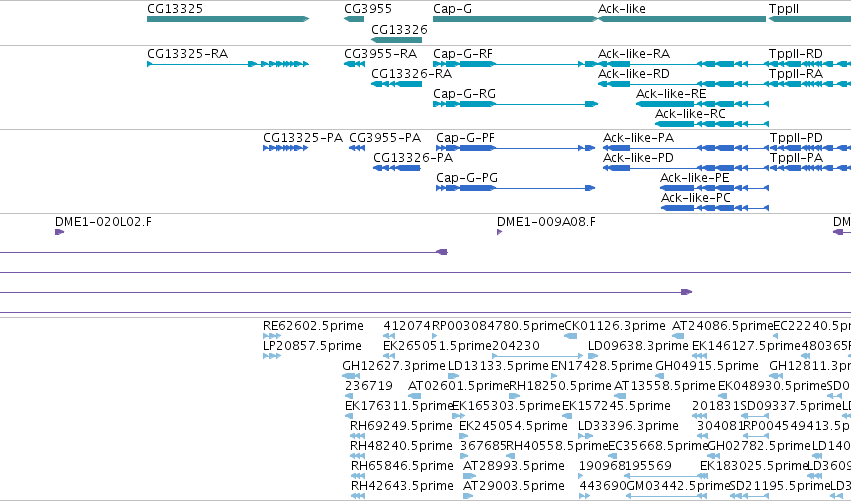
Task: Select EST AT13558.5prime
Action: 620,396
